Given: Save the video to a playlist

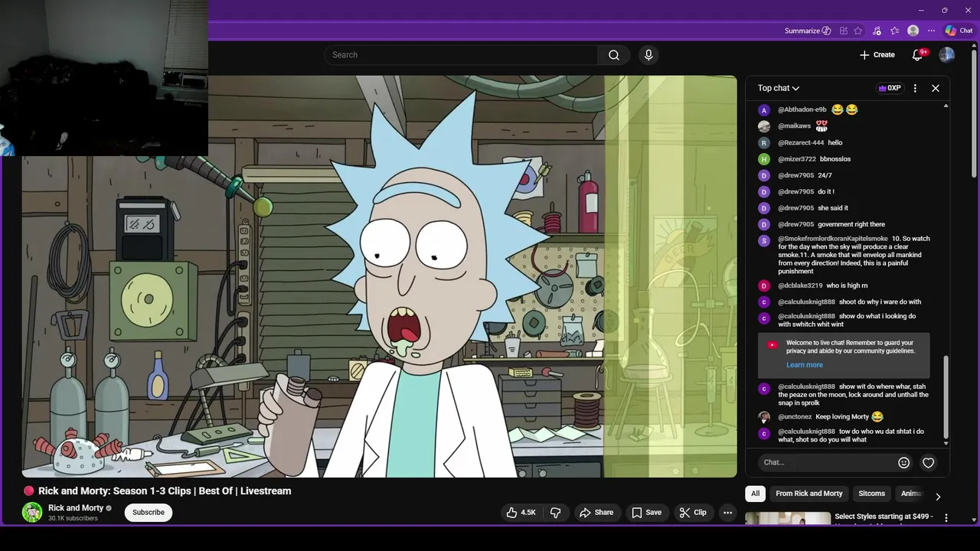Looking at the screenshot, I should point(646,512).
